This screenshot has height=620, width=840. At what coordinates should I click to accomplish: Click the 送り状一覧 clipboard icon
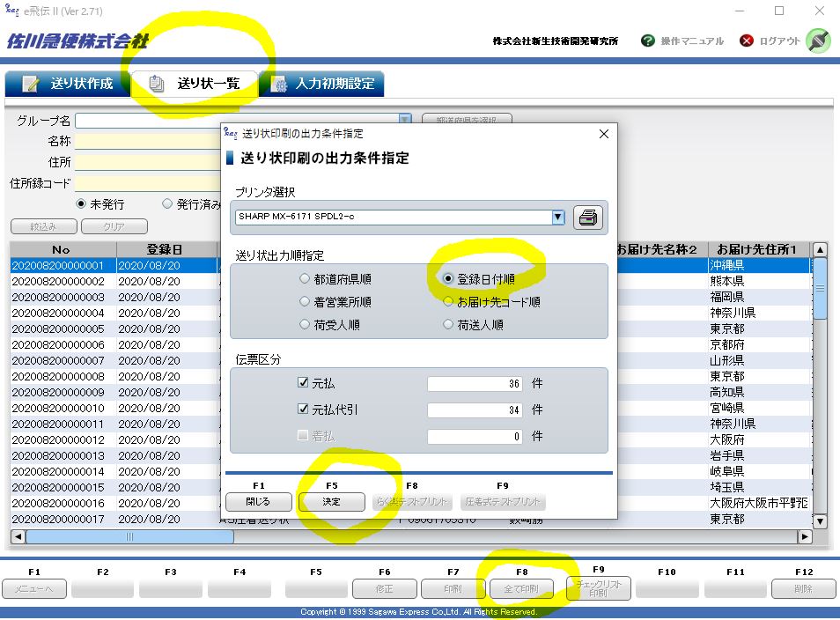[157, 85]
